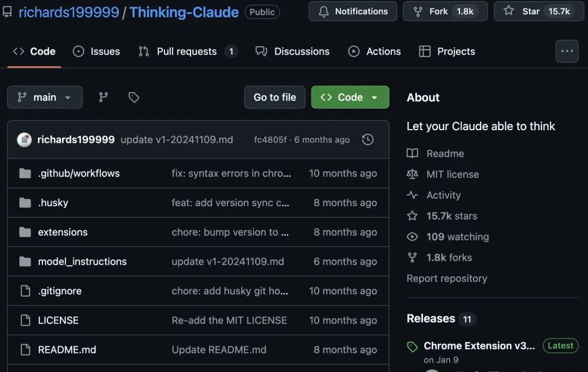Click the LICENSE file icon
Viewport: 588px width, 372px height.
(x=25, y=320)
